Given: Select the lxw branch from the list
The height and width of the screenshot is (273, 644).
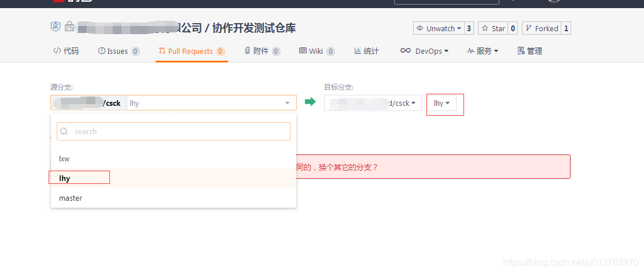Looking at the screenshot, I should point(64,158).
